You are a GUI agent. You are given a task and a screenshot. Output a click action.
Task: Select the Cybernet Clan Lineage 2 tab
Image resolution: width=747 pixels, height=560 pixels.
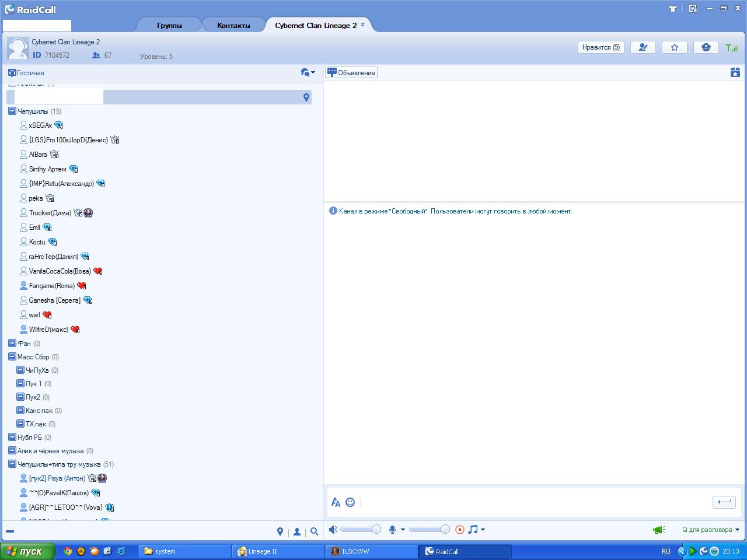[316, 25]
